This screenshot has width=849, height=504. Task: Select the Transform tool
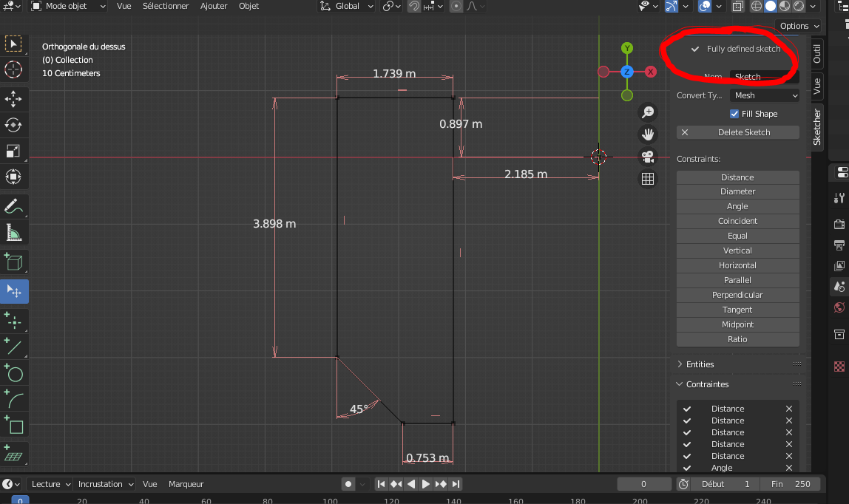tap(13, 177)
